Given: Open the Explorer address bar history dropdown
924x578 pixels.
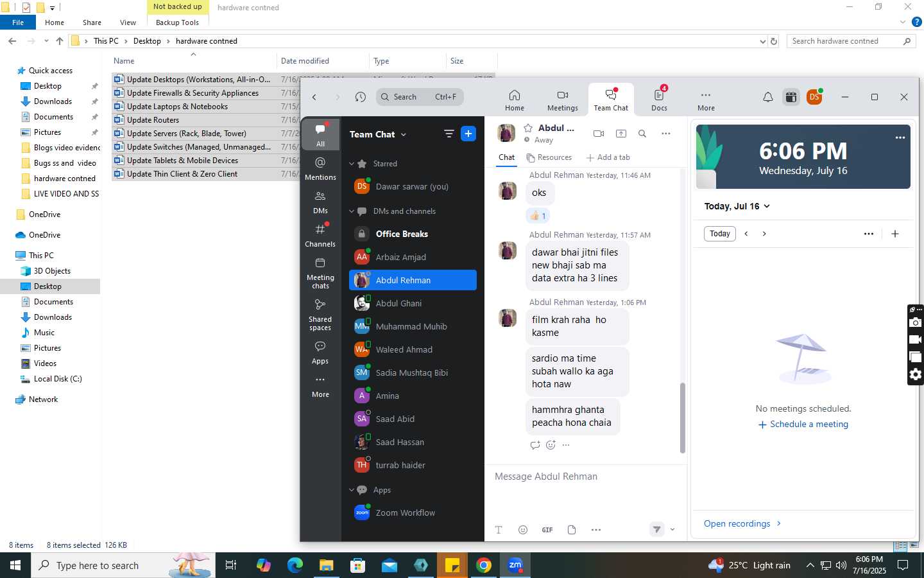Looking at the screenshot, I should 762,41.
